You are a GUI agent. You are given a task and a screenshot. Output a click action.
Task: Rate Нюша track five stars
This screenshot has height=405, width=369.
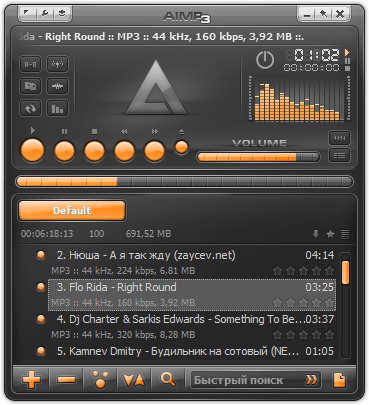329,270
